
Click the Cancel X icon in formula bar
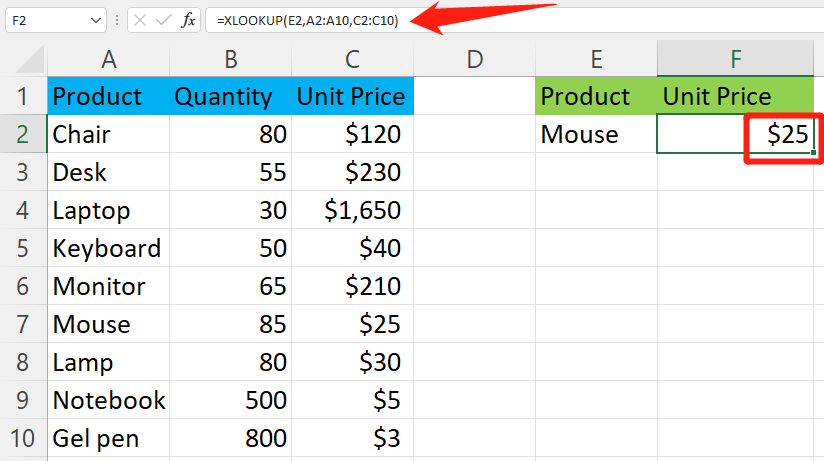(140, 20)
